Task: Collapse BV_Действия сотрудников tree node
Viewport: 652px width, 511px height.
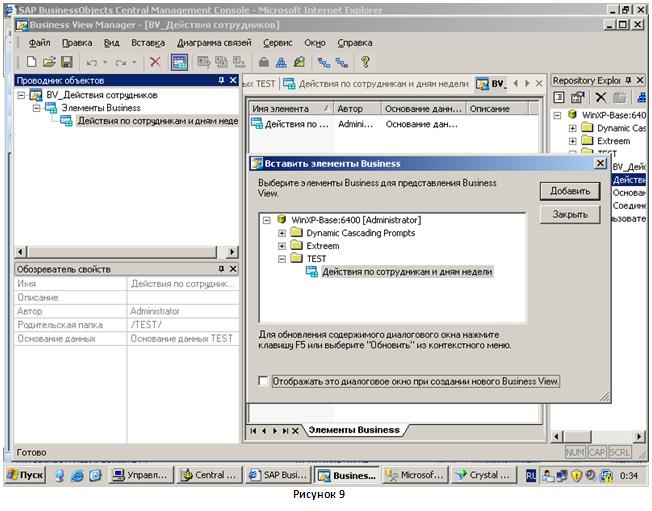Action: click(21, 95)
